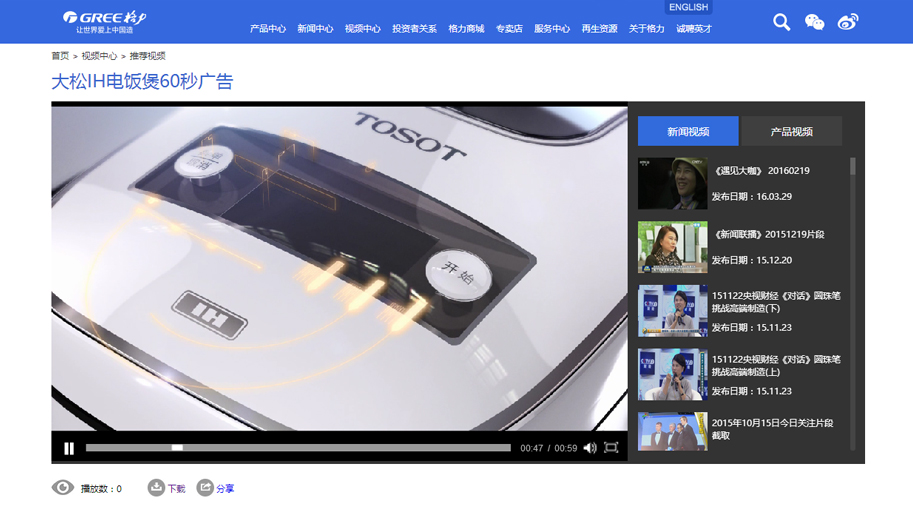913x513 pixels.
Task: Click the 下载 download link
Action: (176, 489)
